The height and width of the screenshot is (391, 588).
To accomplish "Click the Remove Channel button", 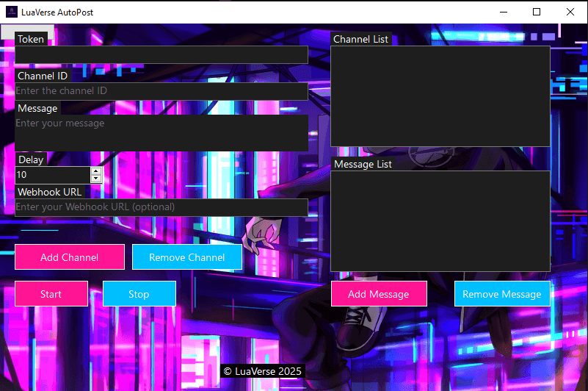I will pos(187,257).
